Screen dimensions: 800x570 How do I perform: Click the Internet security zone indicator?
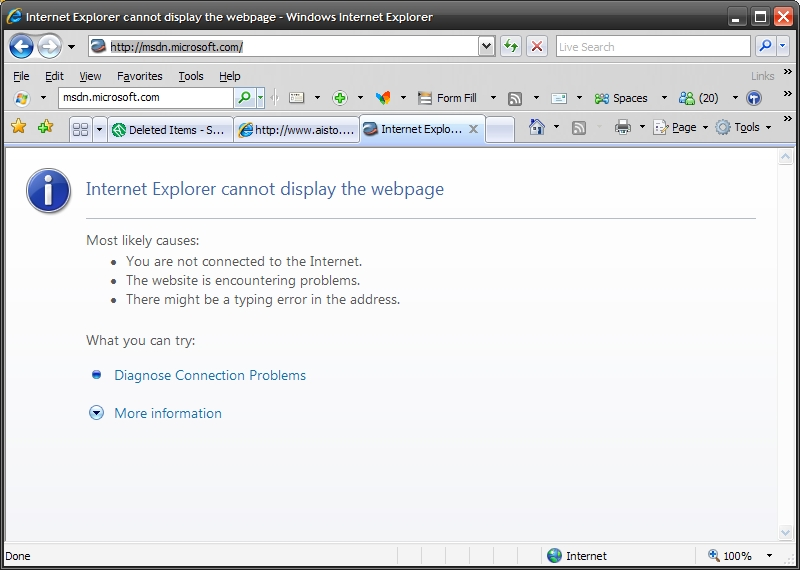[x=577, y=556]
